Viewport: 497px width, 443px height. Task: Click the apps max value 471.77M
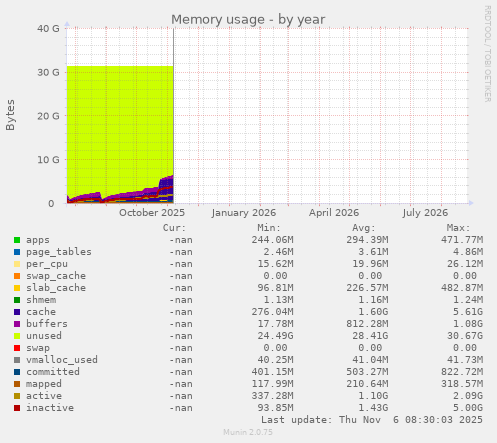462,240
